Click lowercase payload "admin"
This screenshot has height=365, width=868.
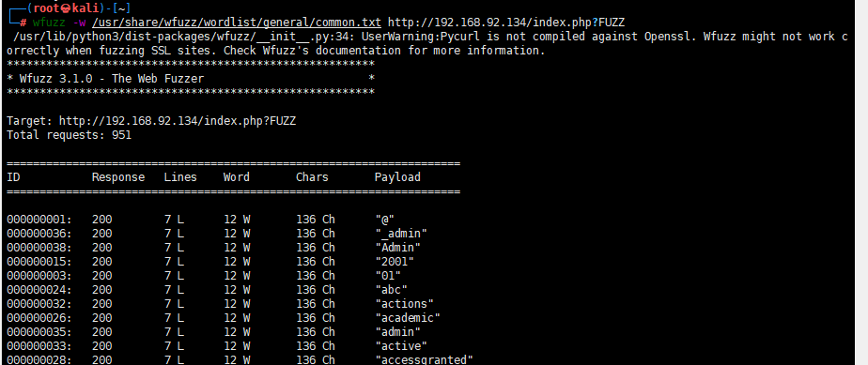398,332
